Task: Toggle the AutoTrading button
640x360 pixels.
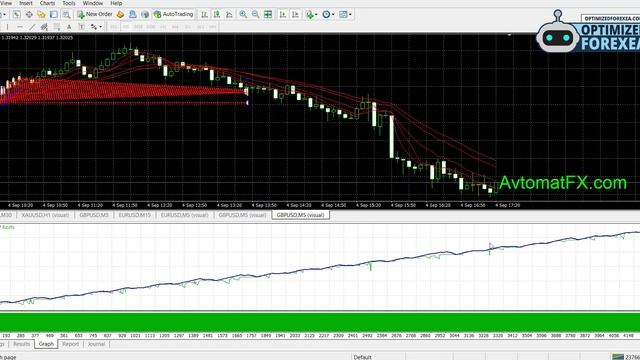Action: click(x=173, y=14)
